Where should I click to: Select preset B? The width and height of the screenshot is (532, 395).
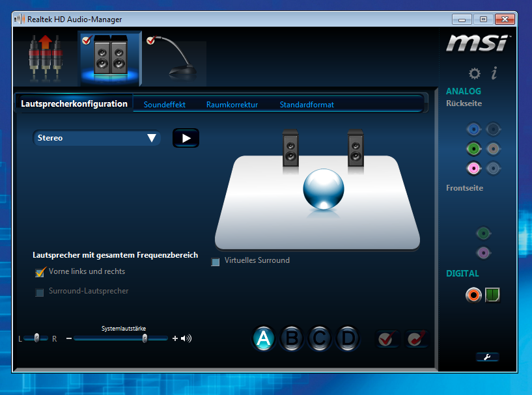(292, 338)
